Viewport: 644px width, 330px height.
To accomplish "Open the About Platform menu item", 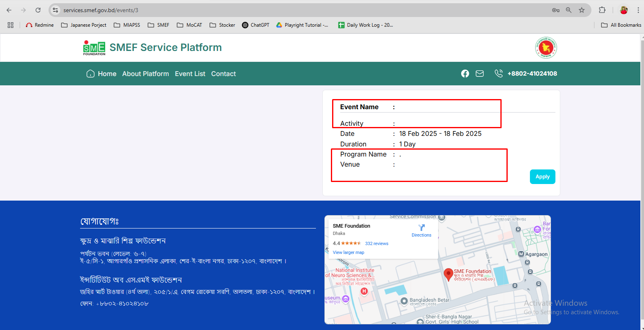I will tap(146, 74).
